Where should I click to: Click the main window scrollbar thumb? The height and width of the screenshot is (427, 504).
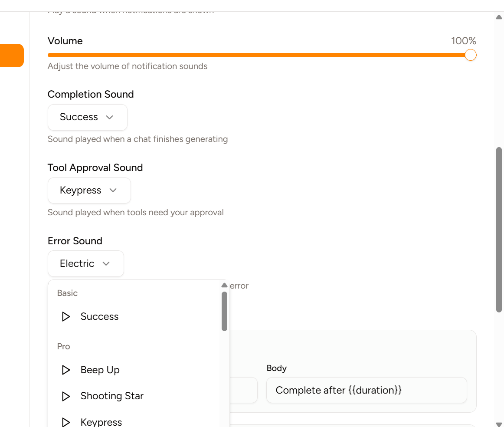click(x=499, y=230)
